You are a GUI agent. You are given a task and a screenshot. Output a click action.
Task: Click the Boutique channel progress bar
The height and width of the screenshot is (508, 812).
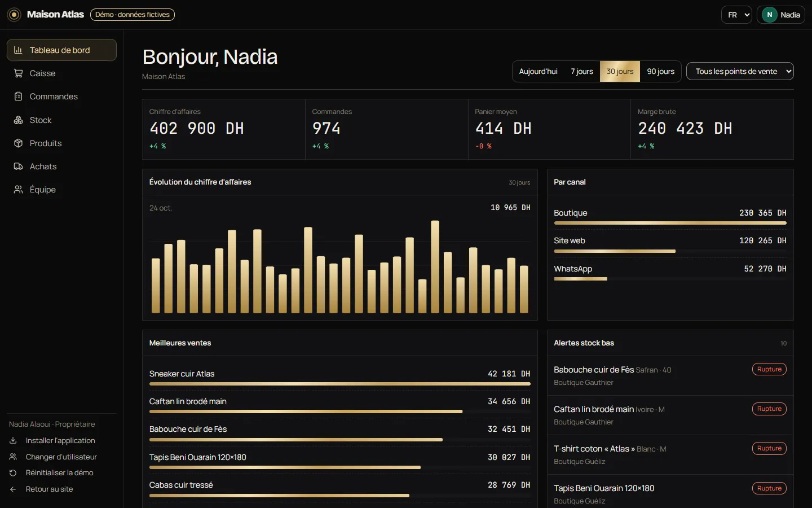pyautogui.click(x=670, y=223)
